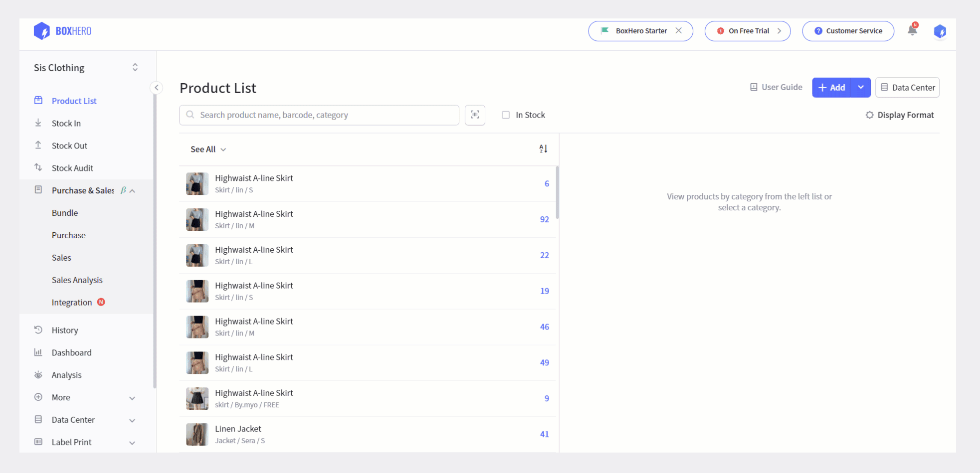This screenshot has height=473, width=980.
Task: Open the See All category dropdown
Action: point(208,149)
